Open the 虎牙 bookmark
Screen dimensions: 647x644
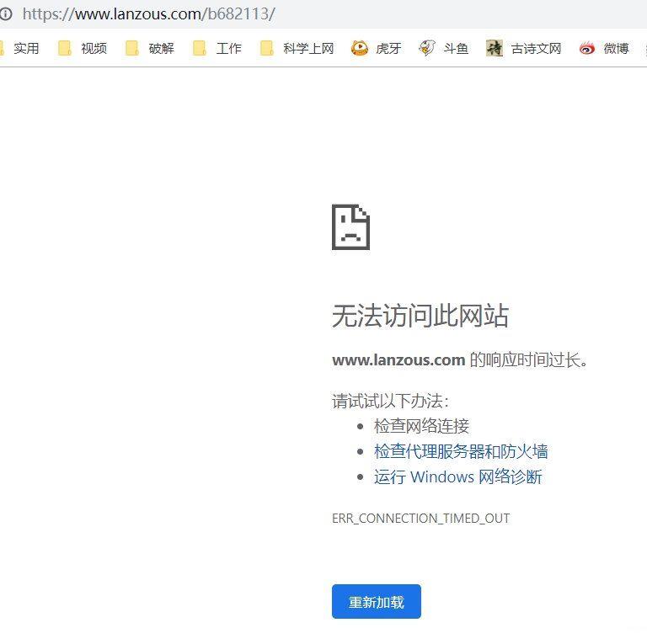click(x=377, y=48)
